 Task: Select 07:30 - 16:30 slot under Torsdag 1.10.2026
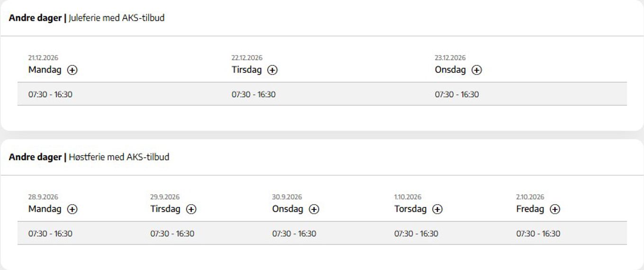(416, 234)
